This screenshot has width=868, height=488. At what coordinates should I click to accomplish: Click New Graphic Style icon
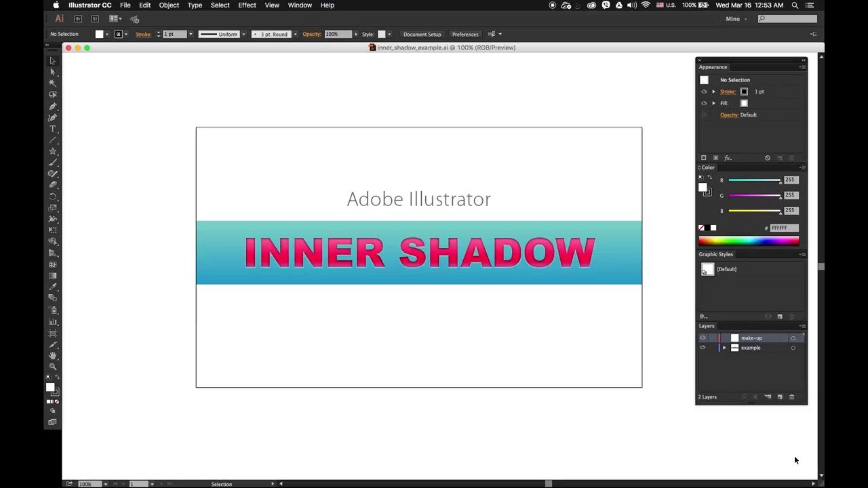780,317
